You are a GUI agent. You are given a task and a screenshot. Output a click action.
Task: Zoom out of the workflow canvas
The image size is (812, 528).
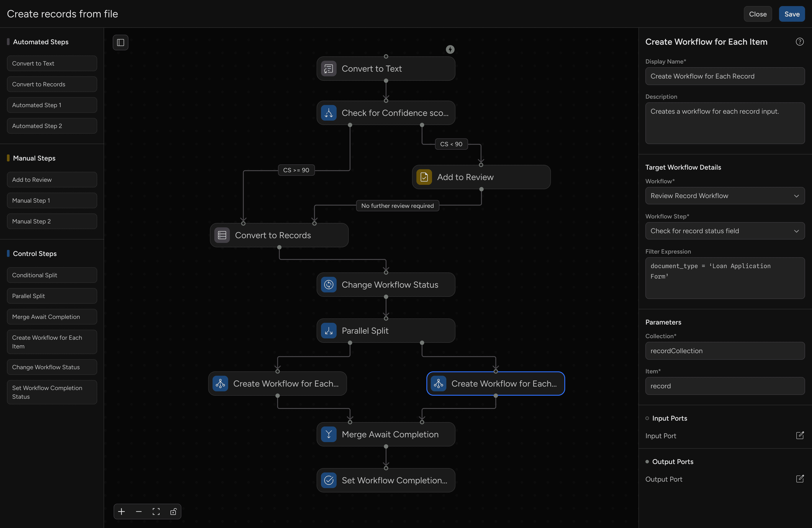pos(139,511)
